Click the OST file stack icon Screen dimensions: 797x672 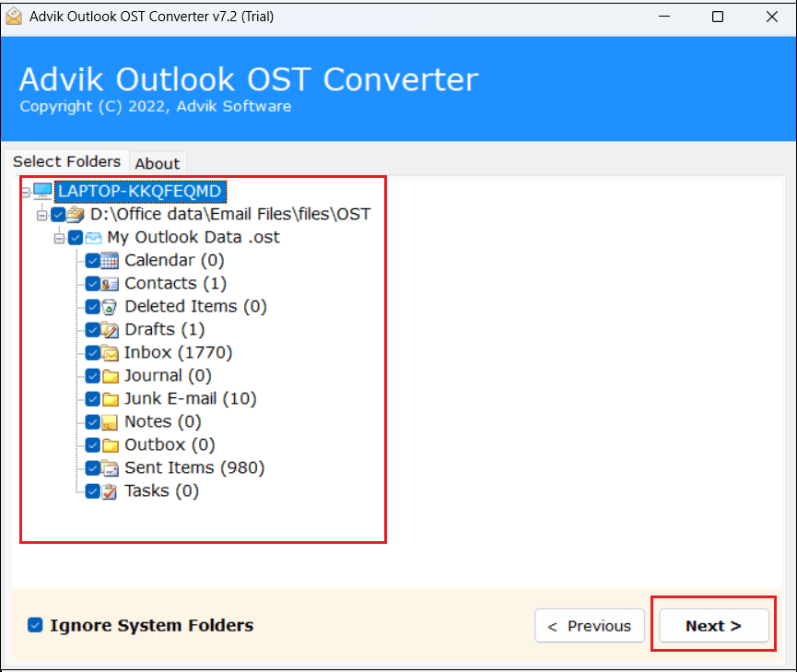click(76, 215)
